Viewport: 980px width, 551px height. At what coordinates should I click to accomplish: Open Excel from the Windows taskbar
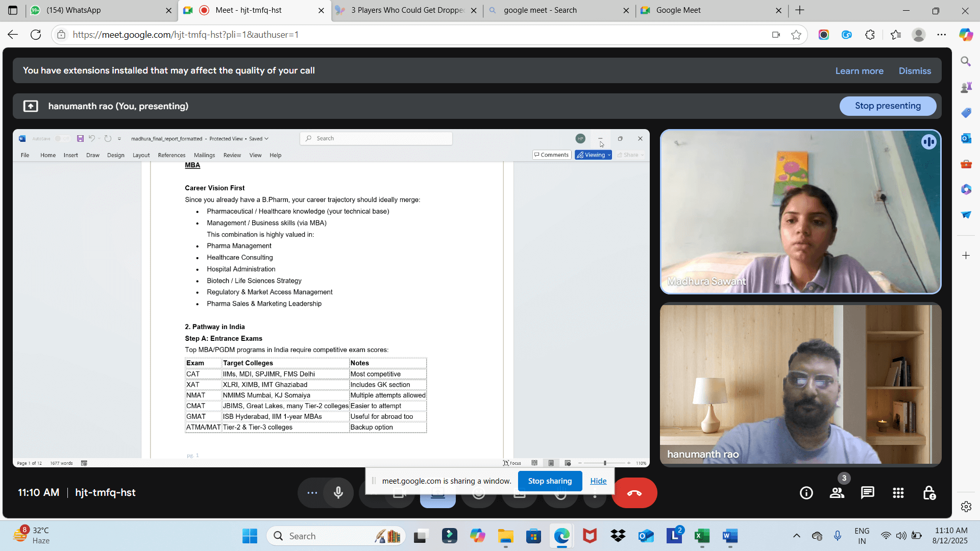(702, 536)
